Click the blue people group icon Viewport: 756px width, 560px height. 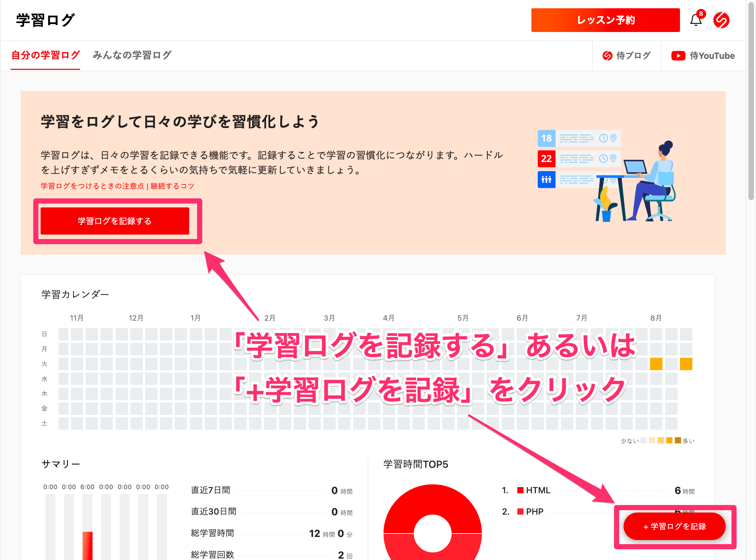pos(546,179)
